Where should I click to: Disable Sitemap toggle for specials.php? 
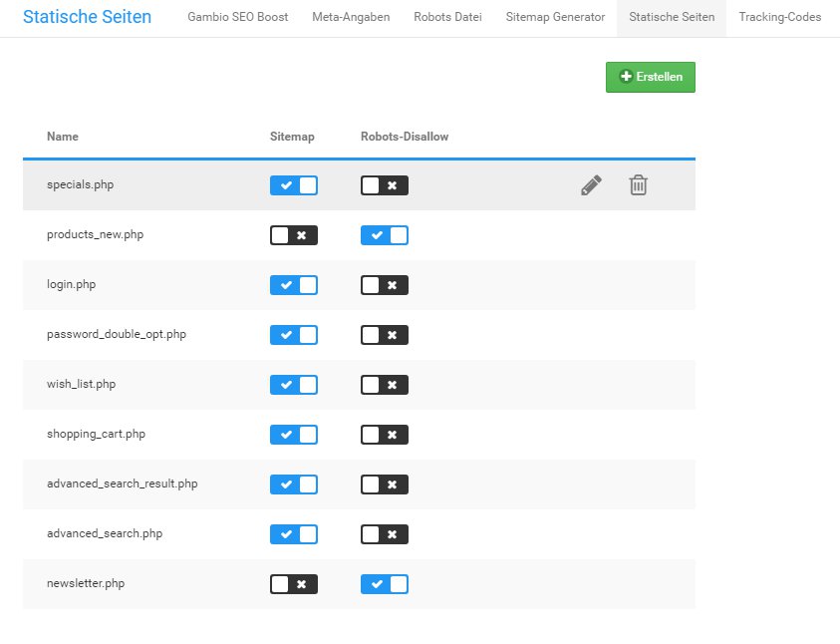coord(293,185)
